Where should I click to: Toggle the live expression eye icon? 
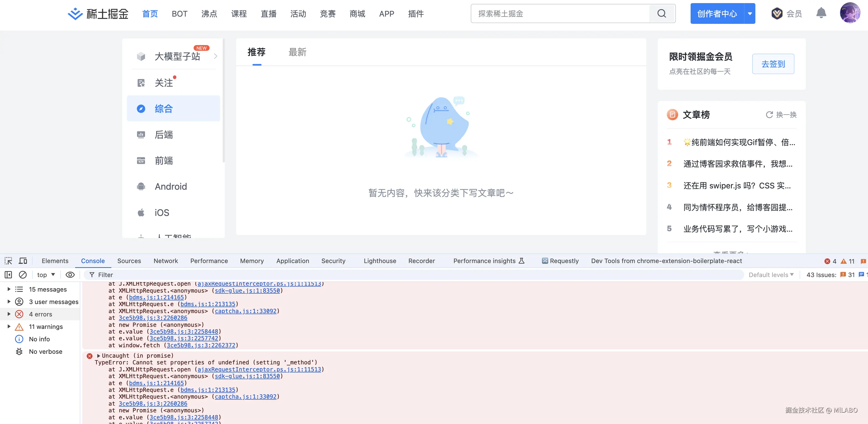70,274
